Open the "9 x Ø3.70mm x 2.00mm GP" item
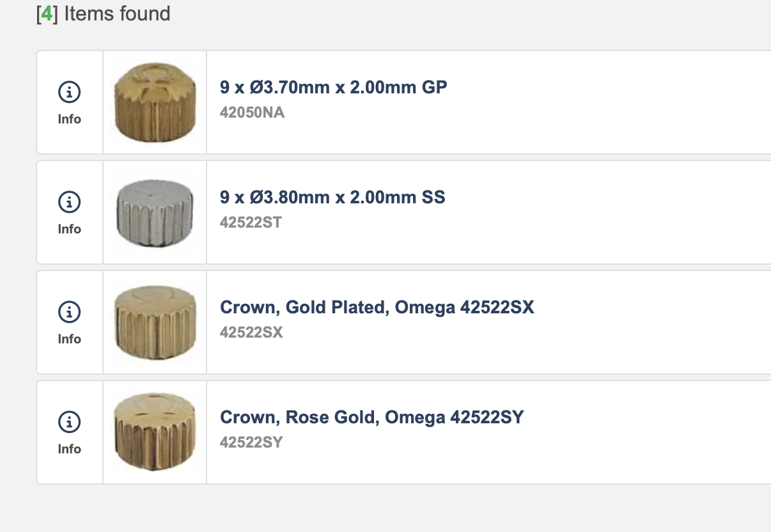Viewport: 771px width, 532px height. coord(333,87)
